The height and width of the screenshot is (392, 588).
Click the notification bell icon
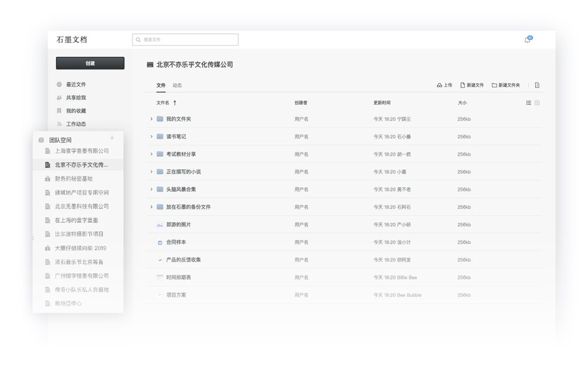(527, 40)
